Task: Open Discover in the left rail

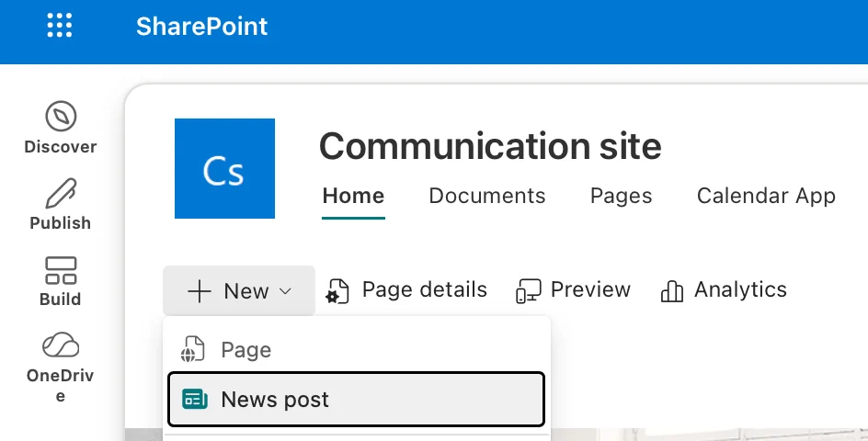Action: click(61, 128)
